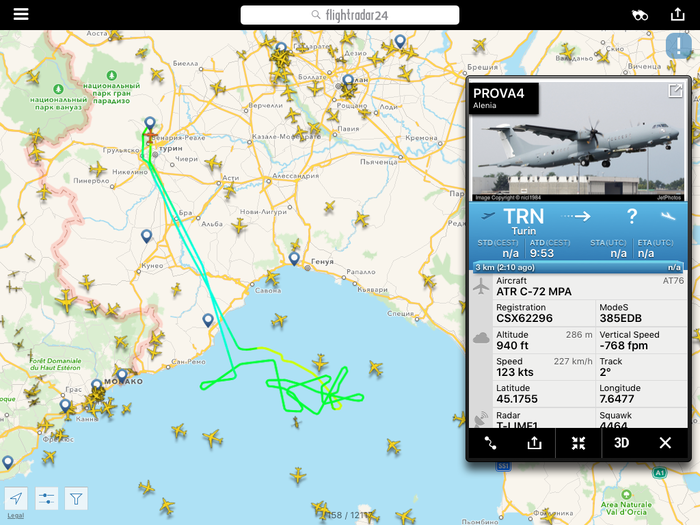Click the PROVA4 aircraft photo
This screenshot has height=525, width=700.
[x=578, y=141]
